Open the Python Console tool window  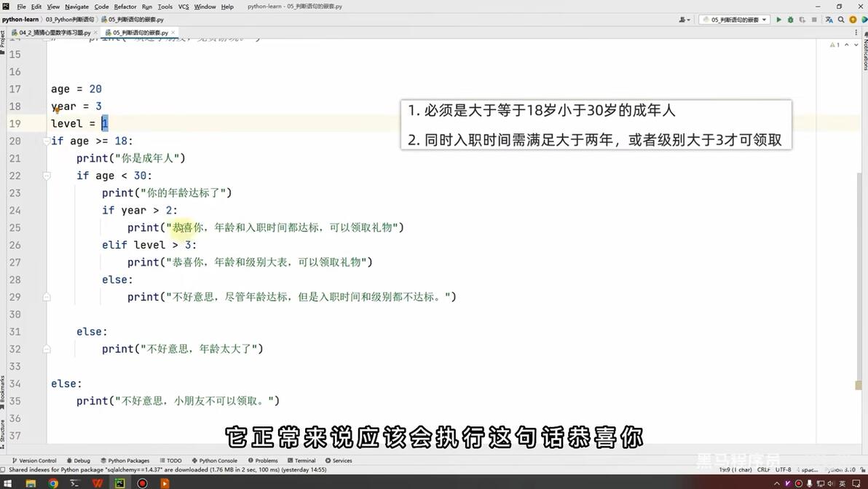(215, 460)
